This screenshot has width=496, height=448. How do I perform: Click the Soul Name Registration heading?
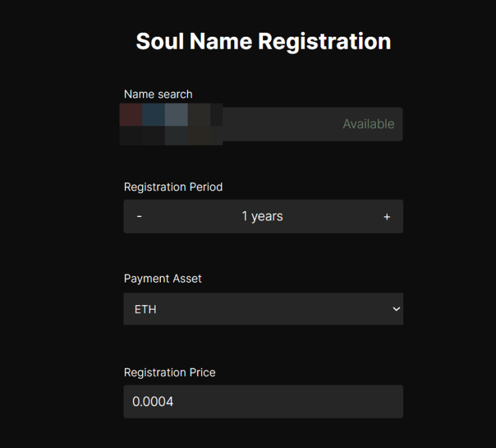[x=263, y=41]
